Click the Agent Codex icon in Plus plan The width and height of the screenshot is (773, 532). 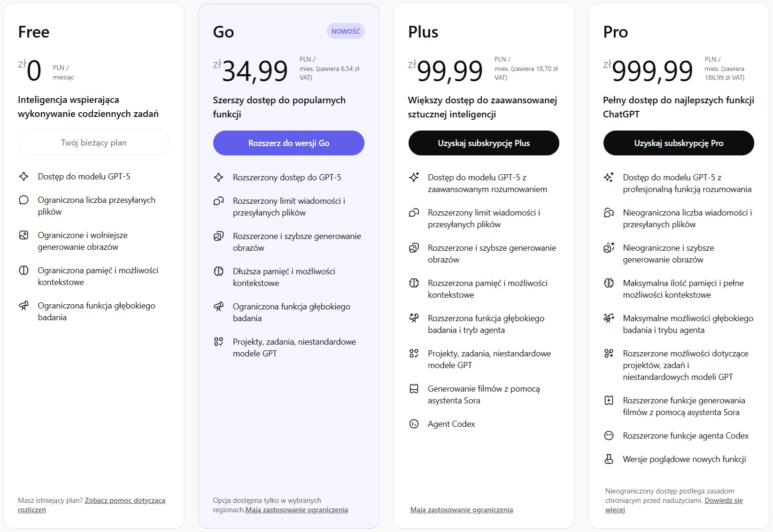tap(414, 424)
